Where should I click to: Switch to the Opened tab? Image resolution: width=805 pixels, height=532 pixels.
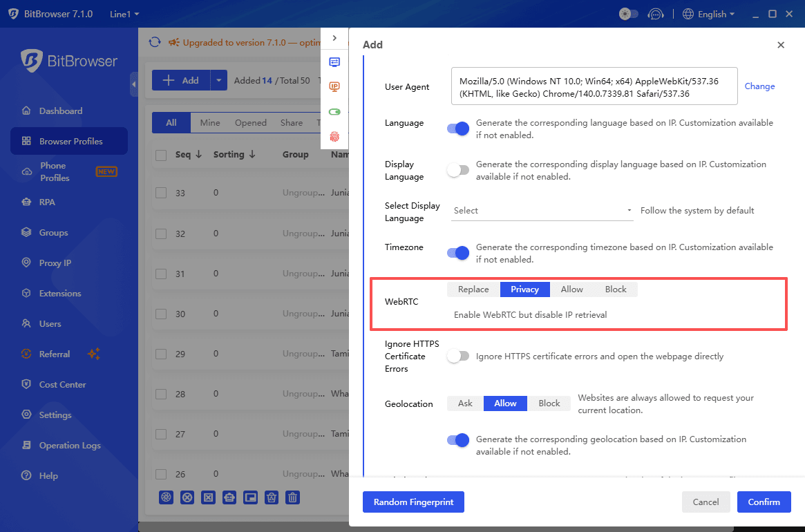250,122
